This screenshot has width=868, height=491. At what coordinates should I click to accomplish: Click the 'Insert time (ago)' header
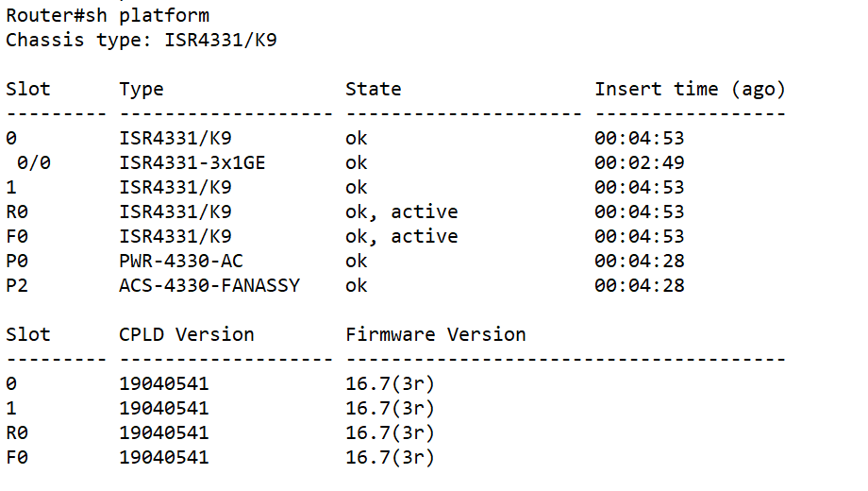click(690, 89)
